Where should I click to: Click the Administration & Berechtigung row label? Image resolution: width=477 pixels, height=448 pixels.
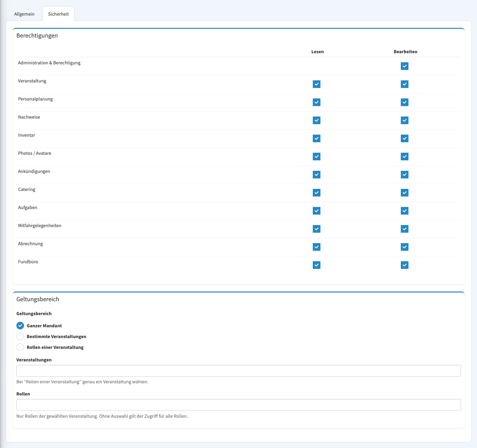tap(49, 63)
